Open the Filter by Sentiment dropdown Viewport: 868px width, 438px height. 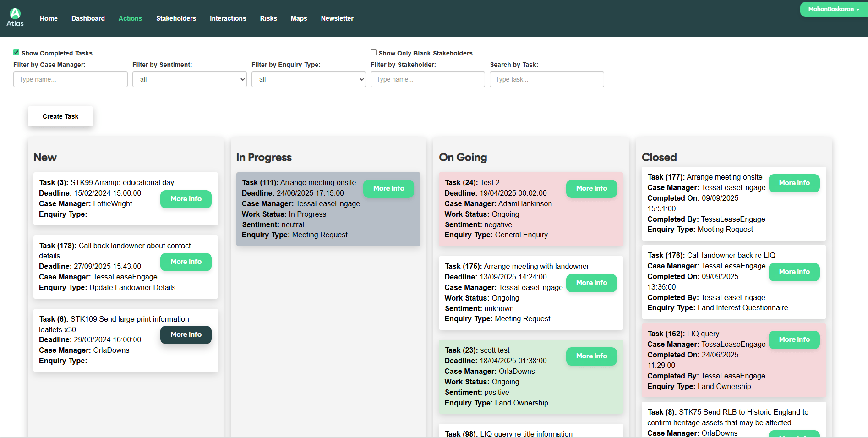(x=189, y=79)
